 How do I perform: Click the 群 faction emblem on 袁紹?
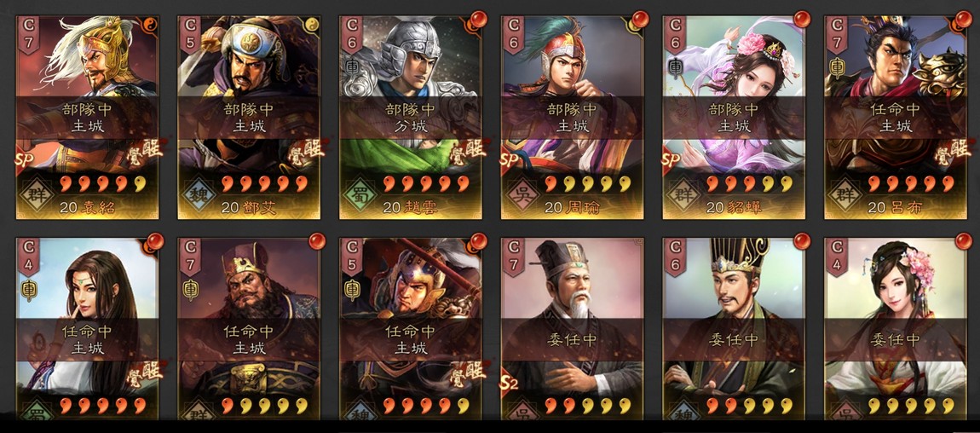pyautogui.click(x=37, y=193)
